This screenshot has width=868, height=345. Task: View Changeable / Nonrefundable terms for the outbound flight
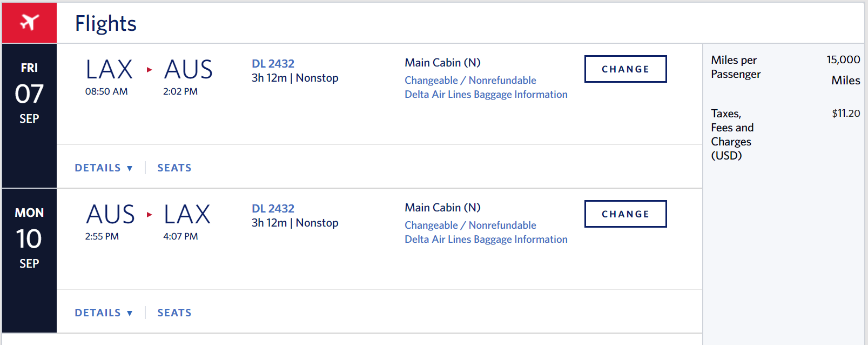[x=470, y=80]
